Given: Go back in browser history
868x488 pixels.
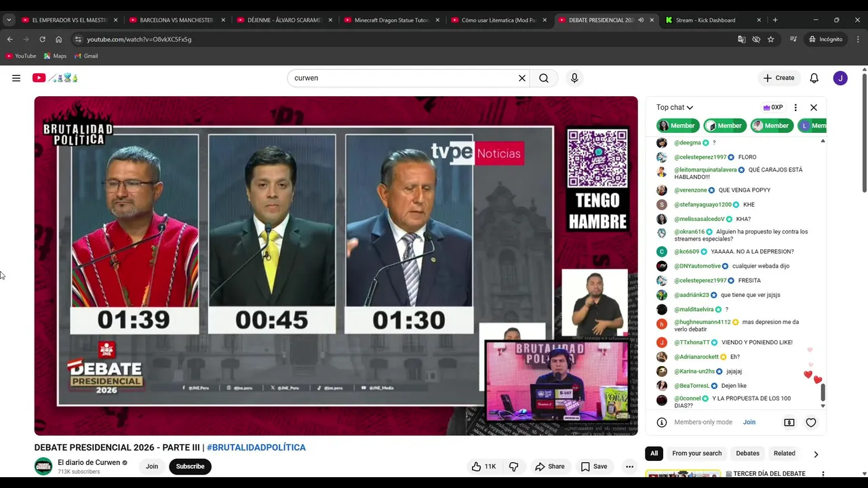Looking at the screenshot, I should (x=9, y=39).
